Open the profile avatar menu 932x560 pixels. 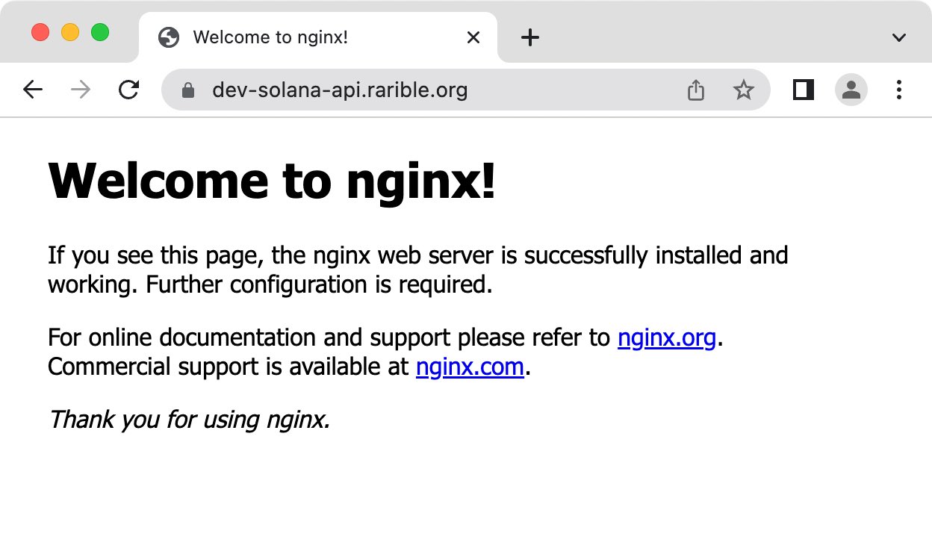[x=851, y=90]
